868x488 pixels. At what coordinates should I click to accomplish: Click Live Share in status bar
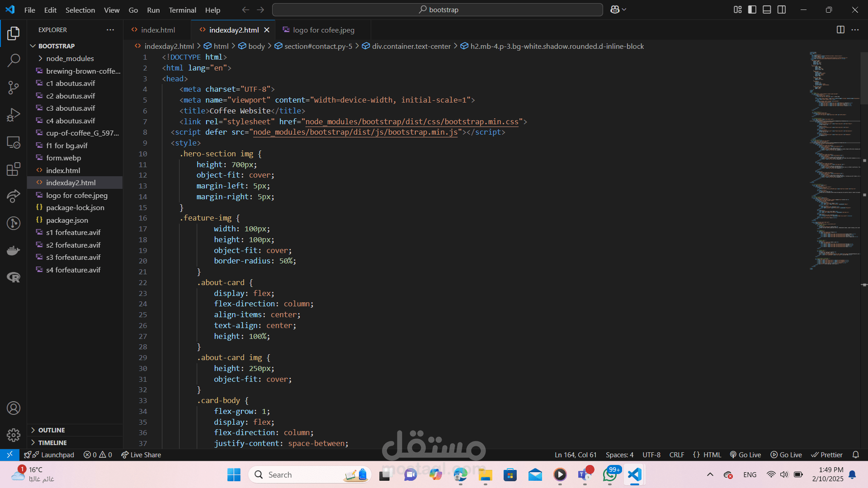tap(141, 455)
